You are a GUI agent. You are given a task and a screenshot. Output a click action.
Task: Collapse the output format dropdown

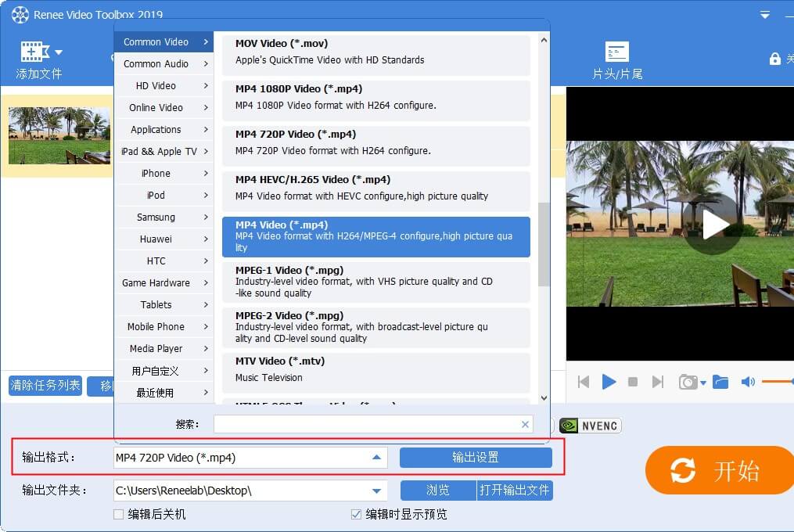click(376, 458)
